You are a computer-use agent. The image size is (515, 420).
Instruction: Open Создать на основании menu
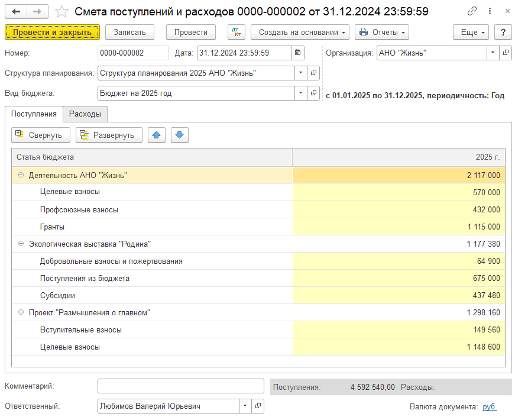point(300,32)
